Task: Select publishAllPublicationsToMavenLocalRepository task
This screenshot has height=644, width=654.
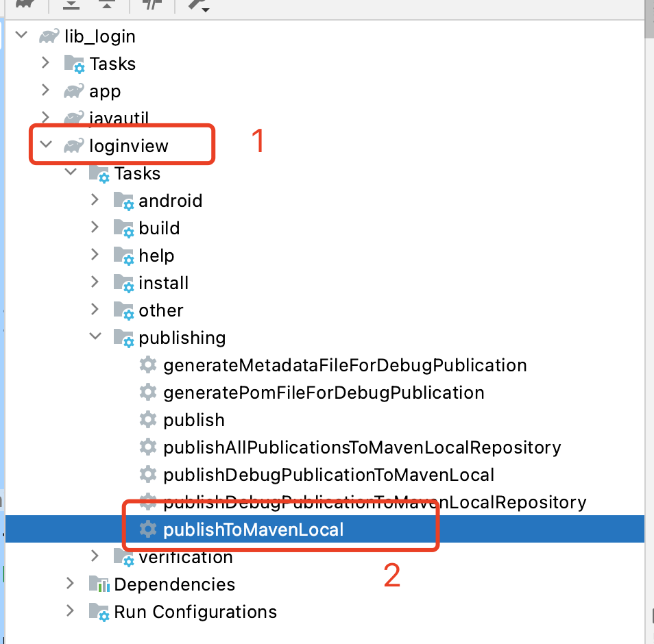Action: 362,447
